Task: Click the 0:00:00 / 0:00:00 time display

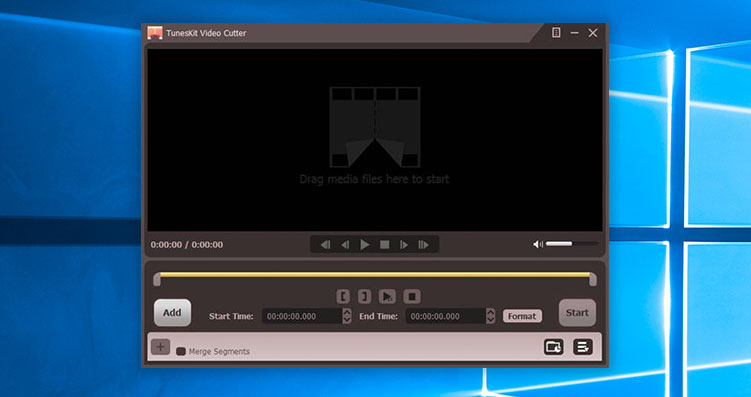Action: [x=187, y=245]
